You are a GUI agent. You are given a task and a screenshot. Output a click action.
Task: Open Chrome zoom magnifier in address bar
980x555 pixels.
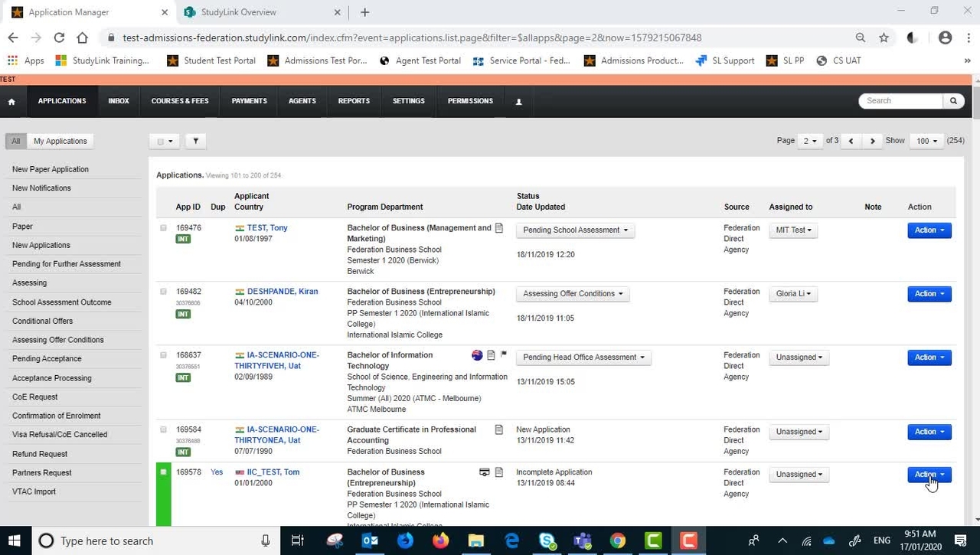[x=861, y=38]
